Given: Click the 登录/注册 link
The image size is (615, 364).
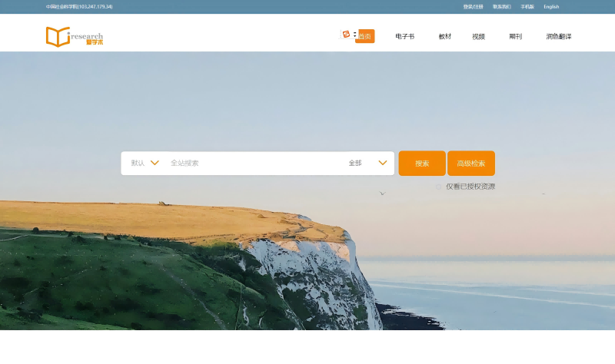Looking at the screenshot, I should 474,7.
